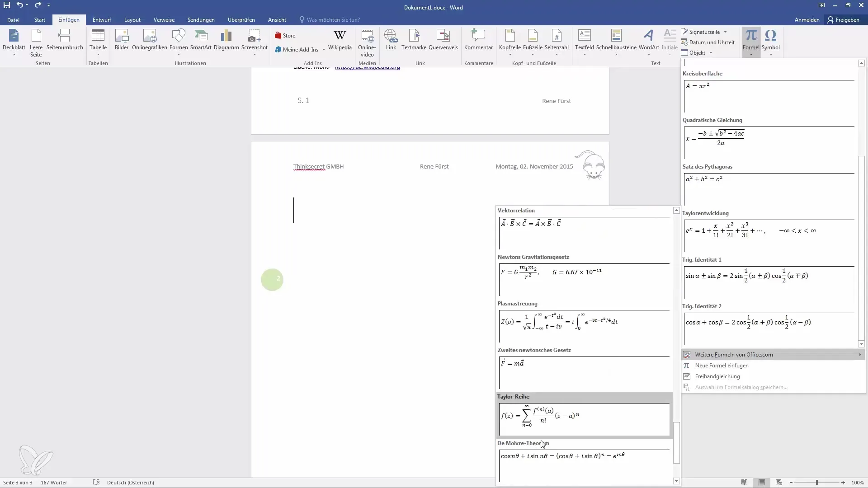This screenshot has height=488, width=868.
Task: Insert a Textfeld text box
Action: tap(585, 43)
